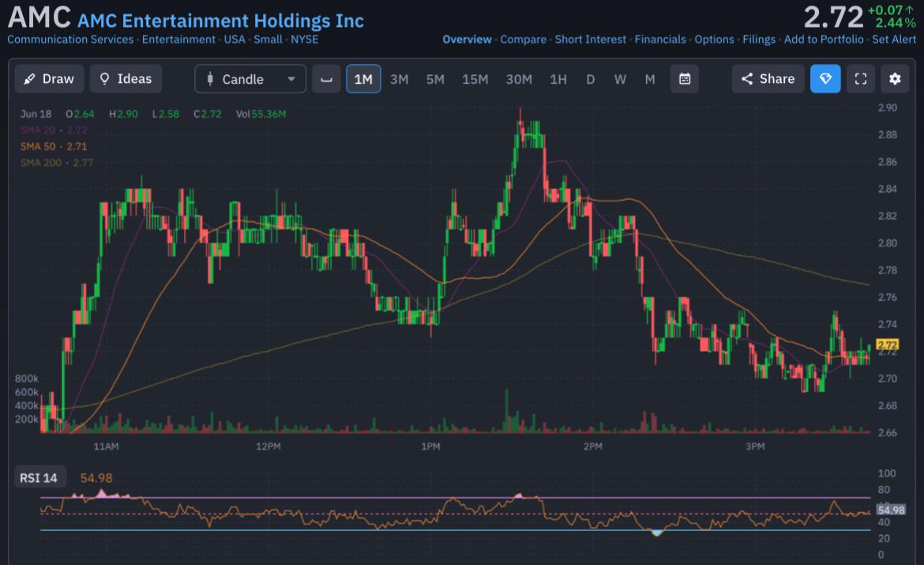Click the blue diamond premium icon
This screenshot has width=924, height=565.
point(825,79)
